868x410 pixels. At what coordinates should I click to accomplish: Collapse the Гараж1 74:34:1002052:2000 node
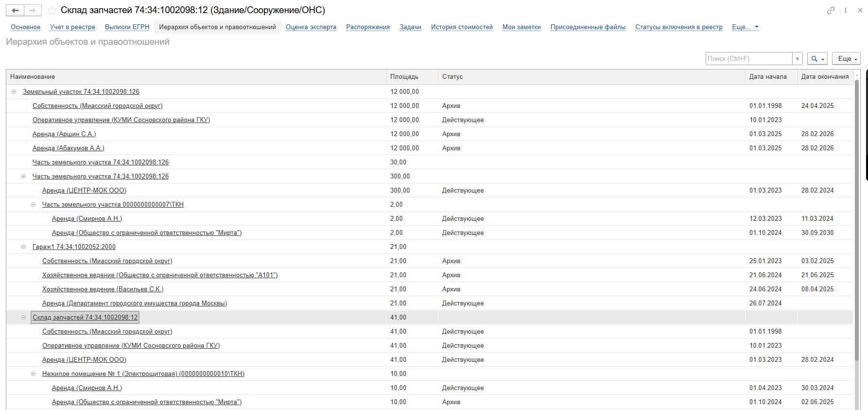click(23, 247)
